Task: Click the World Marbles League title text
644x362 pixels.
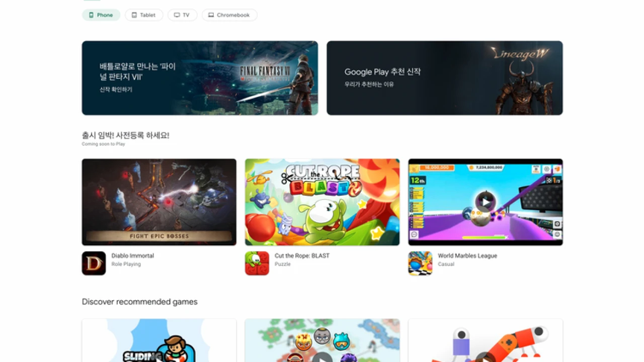Action: coord(467,255)
